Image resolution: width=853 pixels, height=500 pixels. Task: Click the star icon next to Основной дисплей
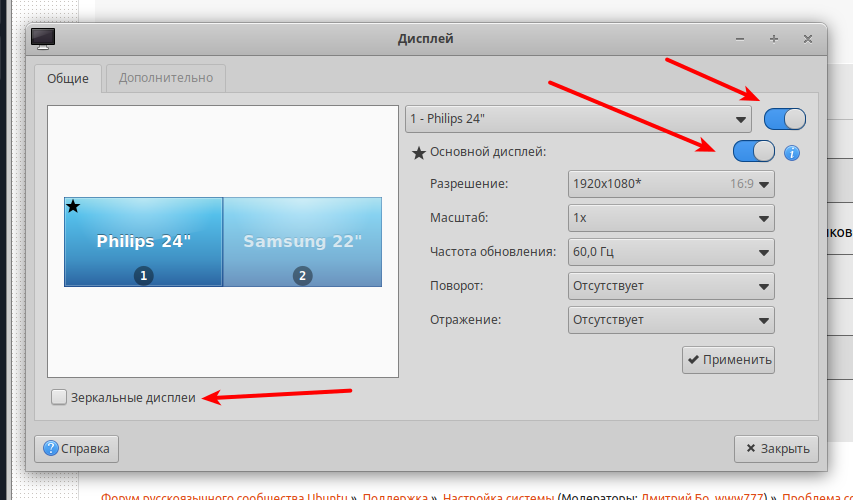pos(418,153)
